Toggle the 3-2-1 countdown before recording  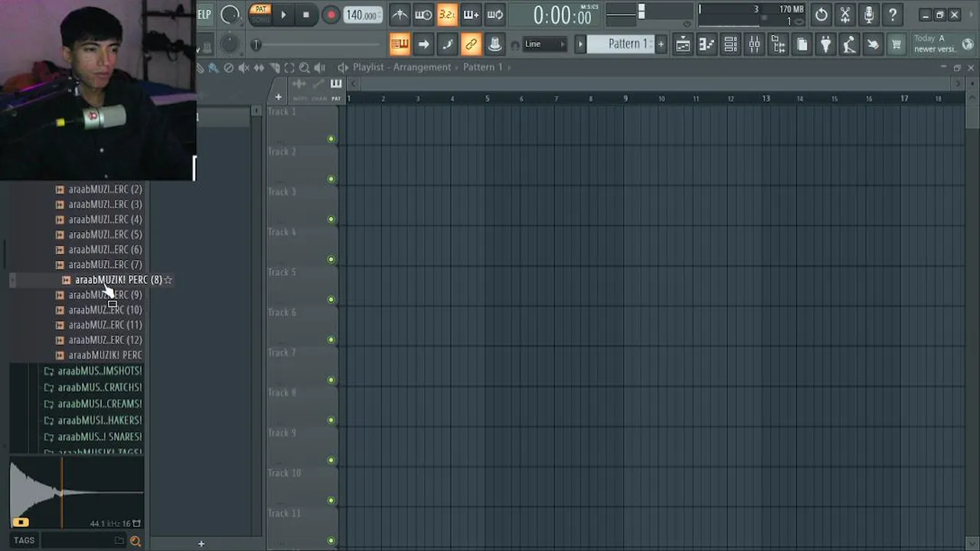coord(447,15)
